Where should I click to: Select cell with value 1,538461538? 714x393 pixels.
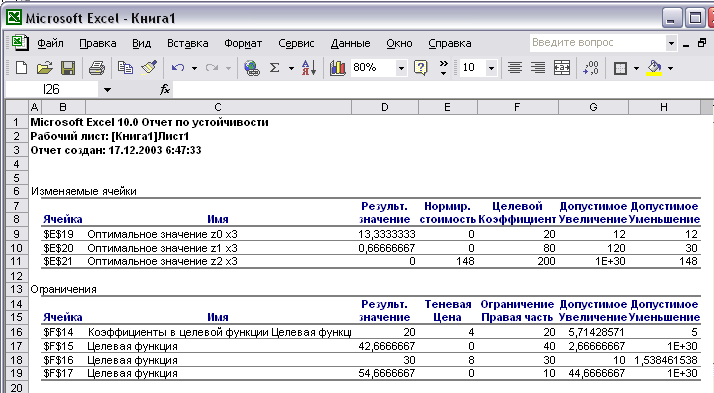(665, 360)
